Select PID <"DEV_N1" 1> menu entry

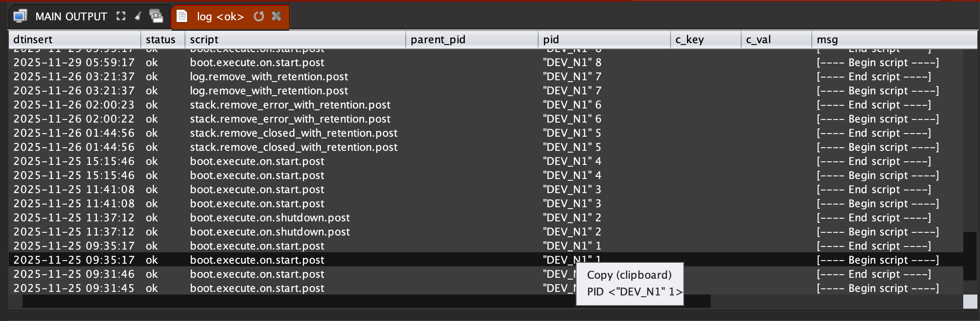coord(634,292)
